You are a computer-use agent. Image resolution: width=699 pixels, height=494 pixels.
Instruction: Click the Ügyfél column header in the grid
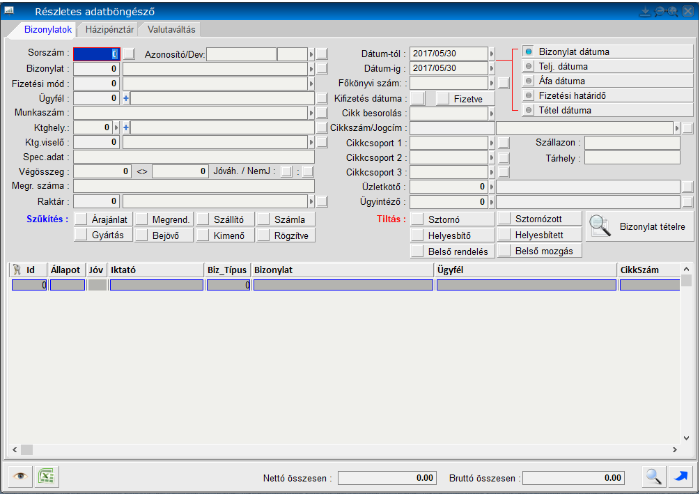pyautogui.click(x=524, y=269)
